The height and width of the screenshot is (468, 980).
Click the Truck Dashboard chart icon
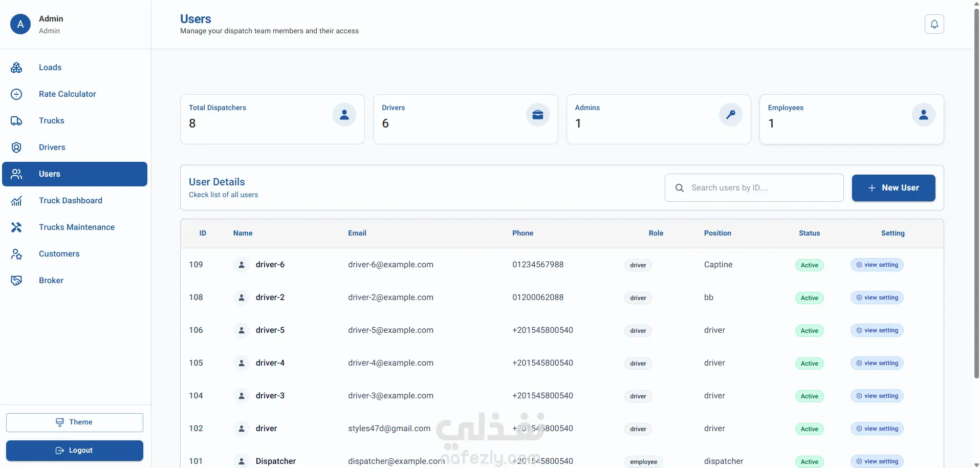point(16,201)
